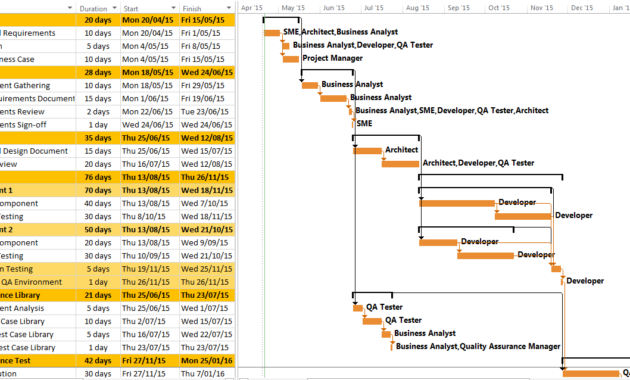Click the Gantt bar labeled 'SME,Architect,Business Analyst'
The width and height of the screenshot is (630, 380).
272,33
